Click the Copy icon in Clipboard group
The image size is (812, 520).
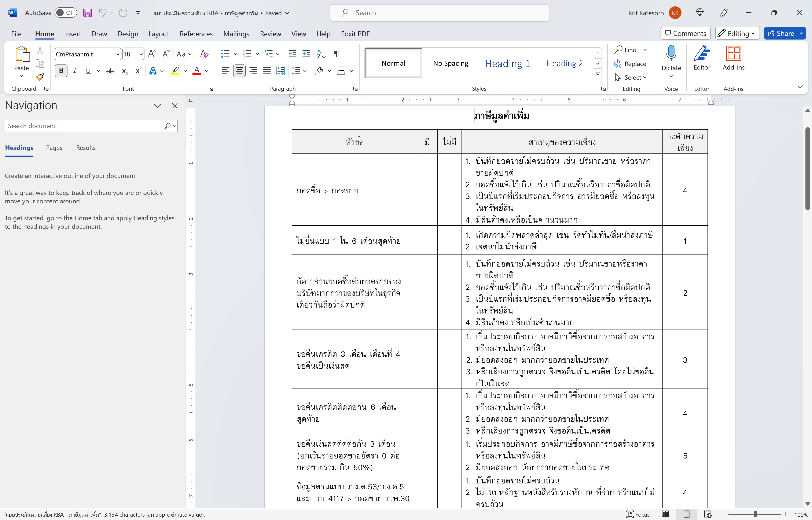(x=40, y=63)
